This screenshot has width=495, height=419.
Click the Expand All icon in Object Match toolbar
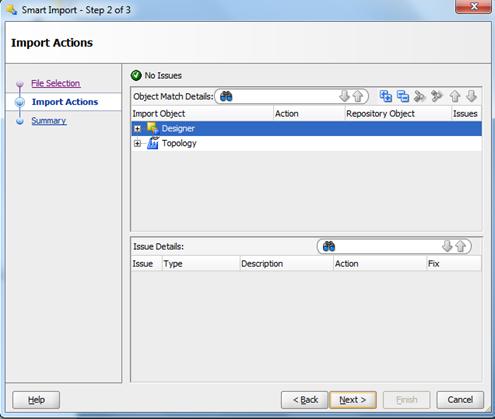click(386, 96)
